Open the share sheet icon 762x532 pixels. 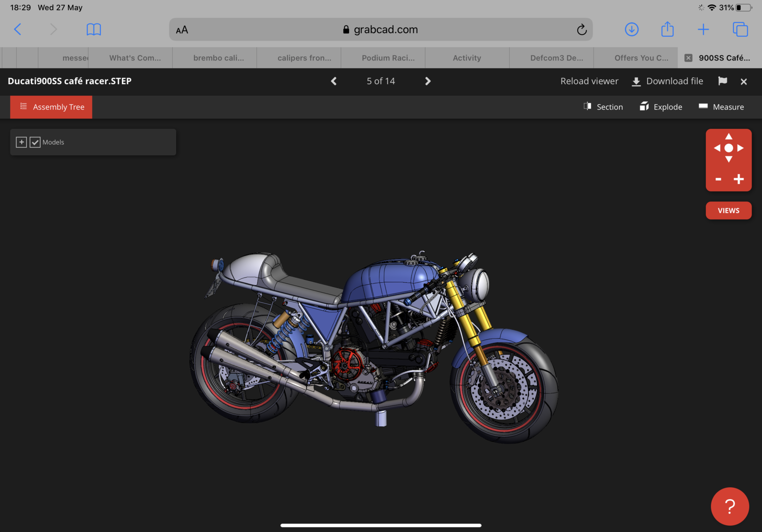click(667, 29)
